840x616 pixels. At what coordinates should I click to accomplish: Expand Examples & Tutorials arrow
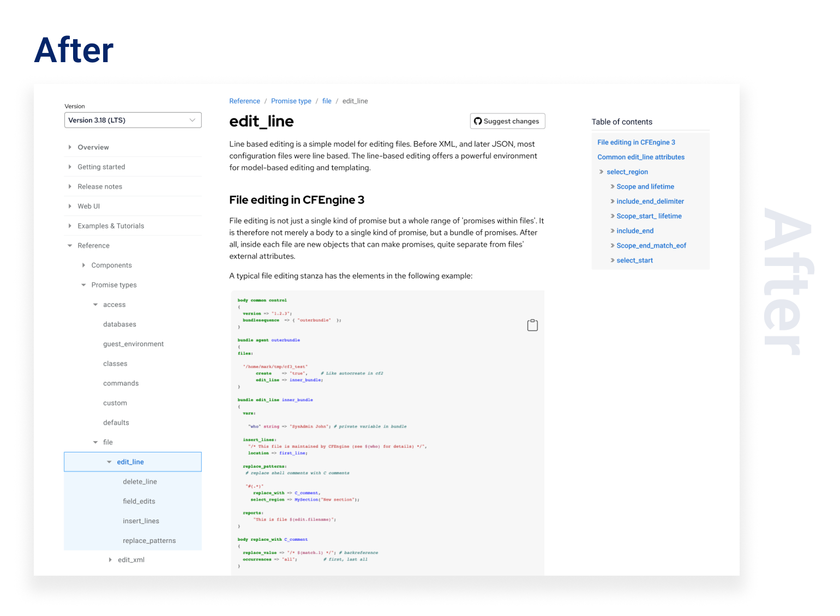pos(70,226)
